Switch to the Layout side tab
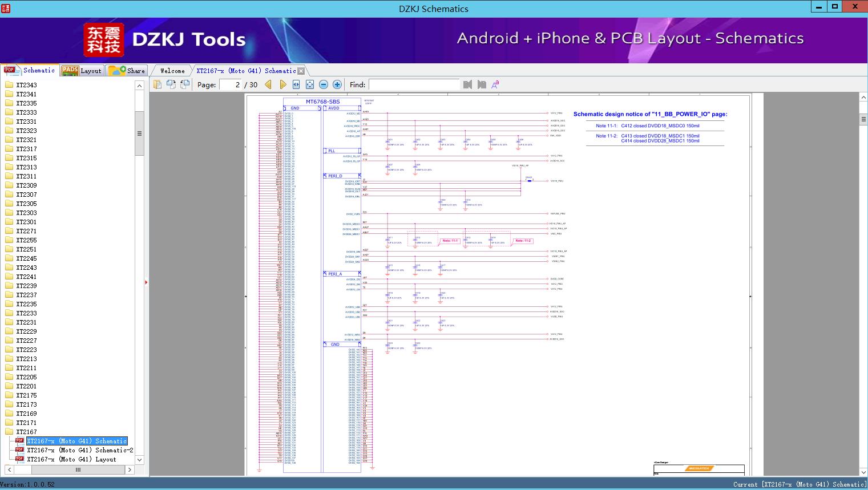The height and width of the screenshot is (490, 868). click(82, 70)
